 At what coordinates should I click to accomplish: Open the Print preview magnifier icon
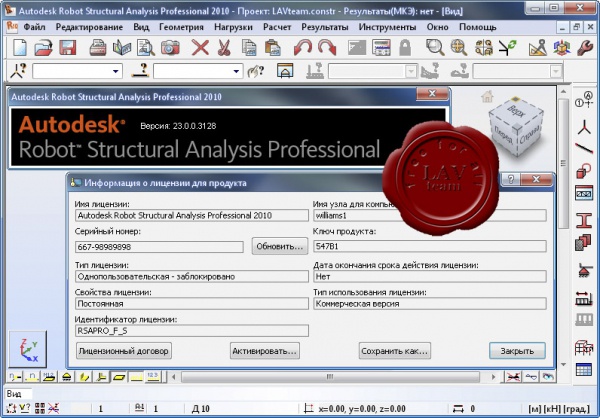(146, 48)
